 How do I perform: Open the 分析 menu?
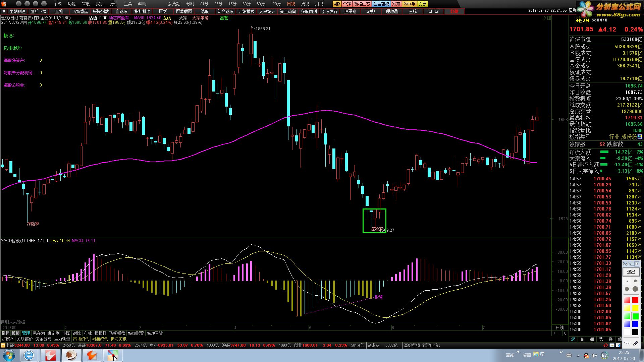114,4
